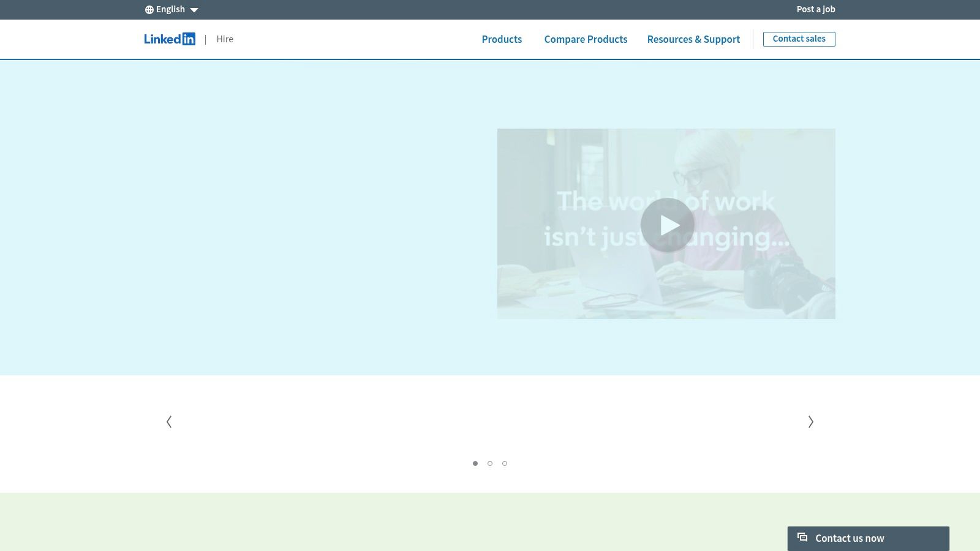Open the Compare Products menu item

586,39
